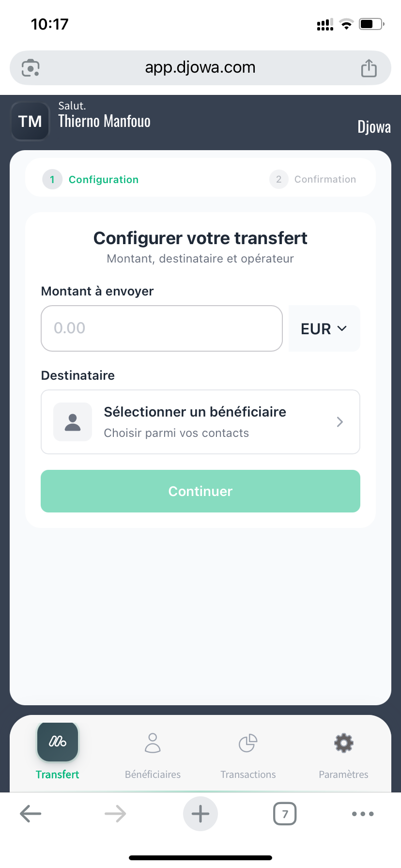The image size is (401, 868).
Task: Tap the beneficiary person placeholder icon
Action: click(x=73, y=422)
